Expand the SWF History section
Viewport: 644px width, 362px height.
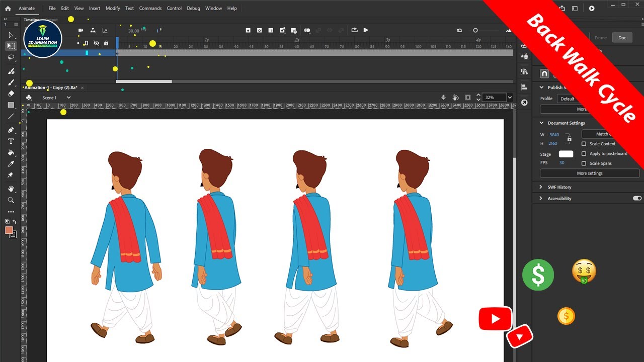coord(542,187)
